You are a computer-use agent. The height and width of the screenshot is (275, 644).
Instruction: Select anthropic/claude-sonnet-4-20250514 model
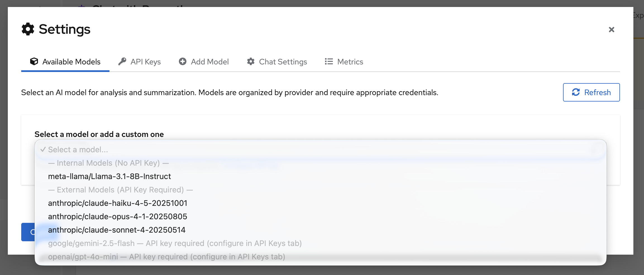[116, 230]
